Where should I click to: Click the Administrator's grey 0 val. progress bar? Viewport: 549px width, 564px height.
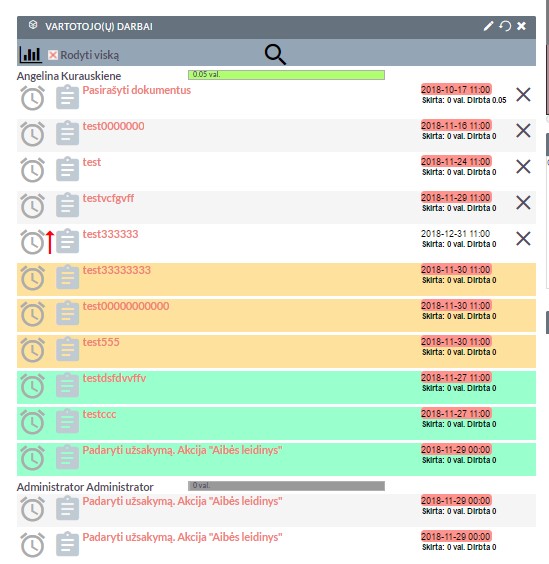(x=286, y=486)
